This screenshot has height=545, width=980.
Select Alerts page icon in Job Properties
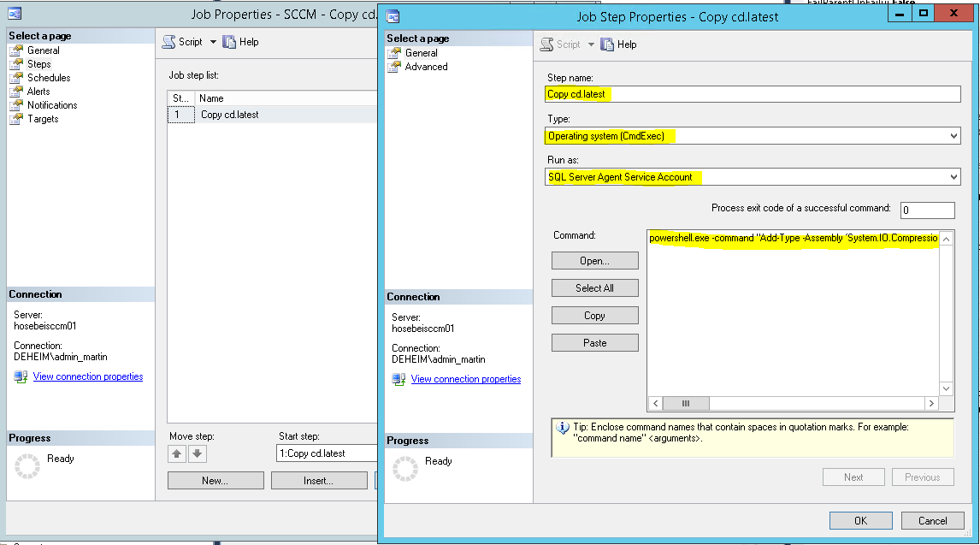(x=16, y=92)
